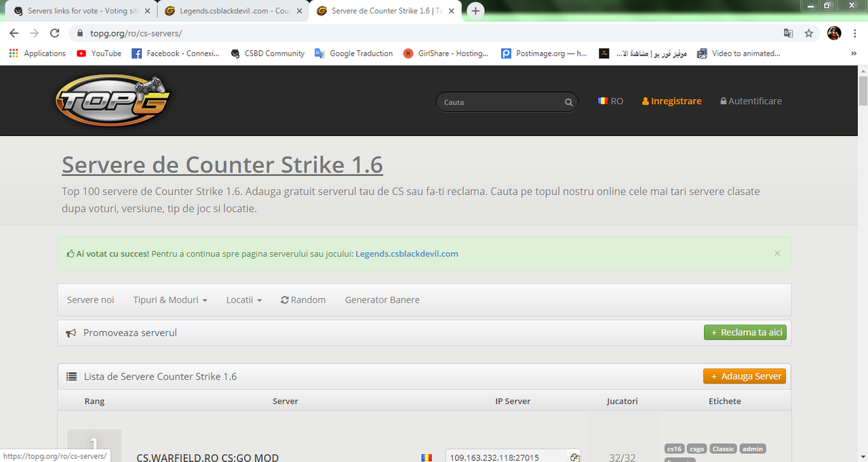Viewport: 868px width, 462px height.
Task: Switch to 'Servers links for vote' tab
Action: coord(81,11)
